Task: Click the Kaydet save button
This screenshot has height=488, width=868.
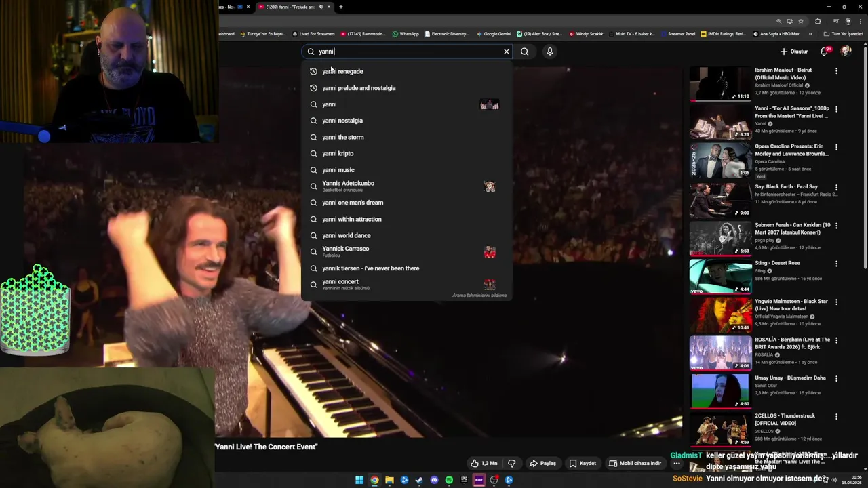Action: click(x=583, y=463)
